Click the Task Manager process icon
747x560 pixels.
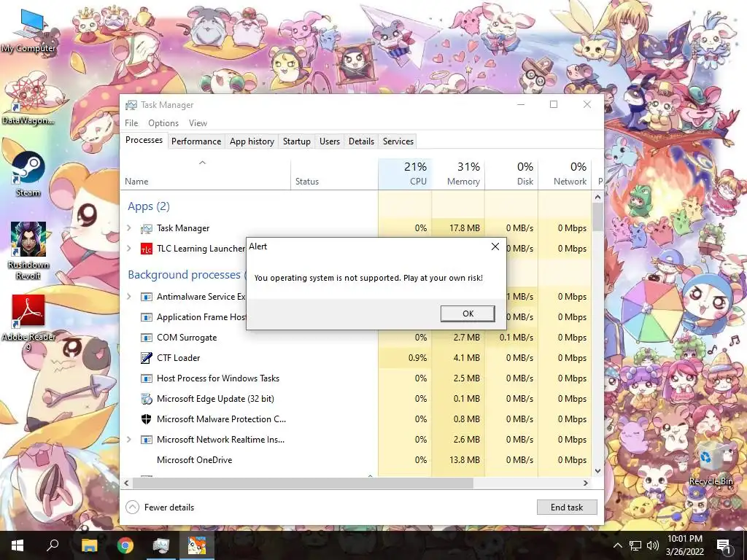click(x=146, y=228)
